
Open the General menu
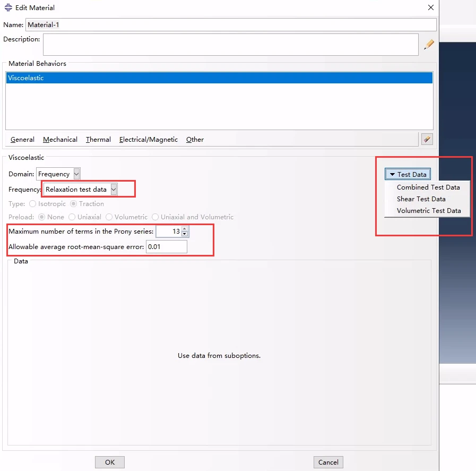tap(22, 139)
